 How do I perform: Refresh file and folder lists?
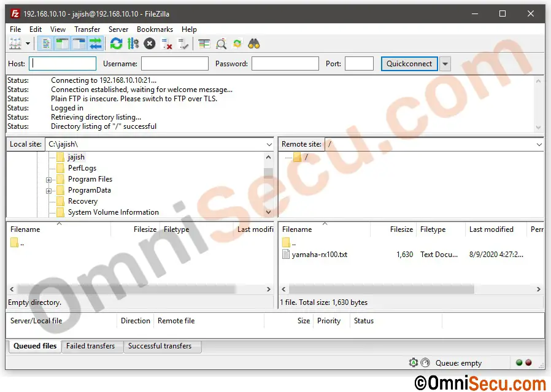point(117,44)
